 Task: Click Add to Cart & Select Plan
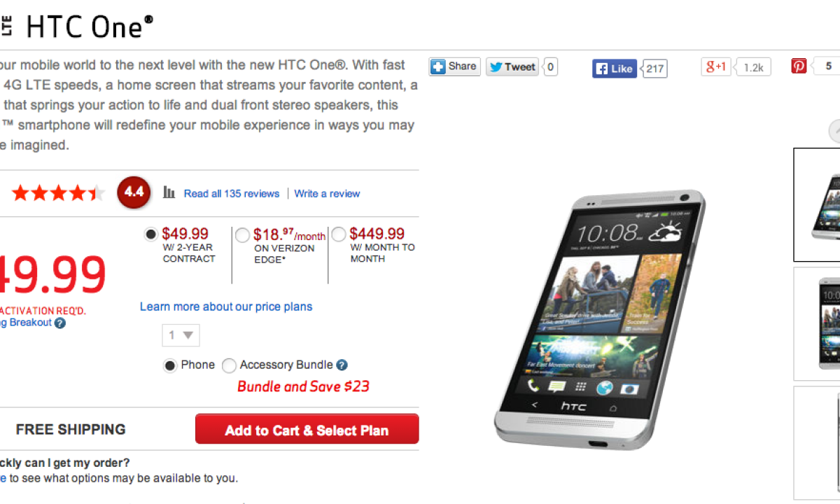(x=307, y=429)
